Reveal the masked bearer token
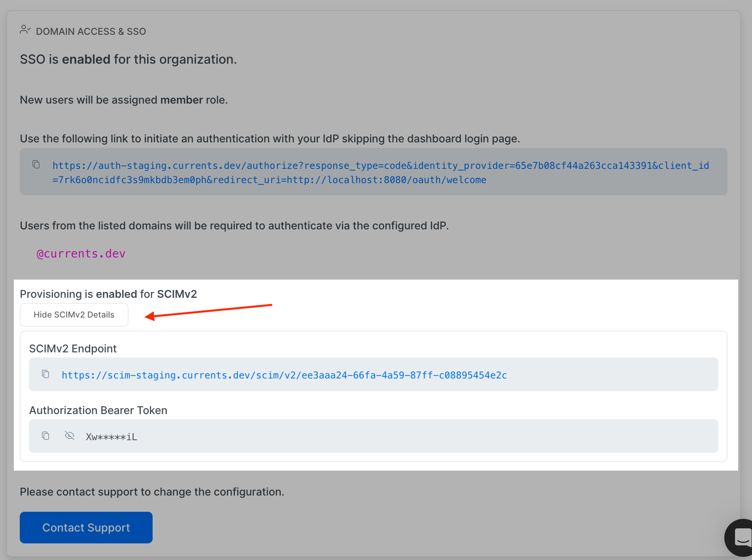The image size is (752, 560). (70, 436)
